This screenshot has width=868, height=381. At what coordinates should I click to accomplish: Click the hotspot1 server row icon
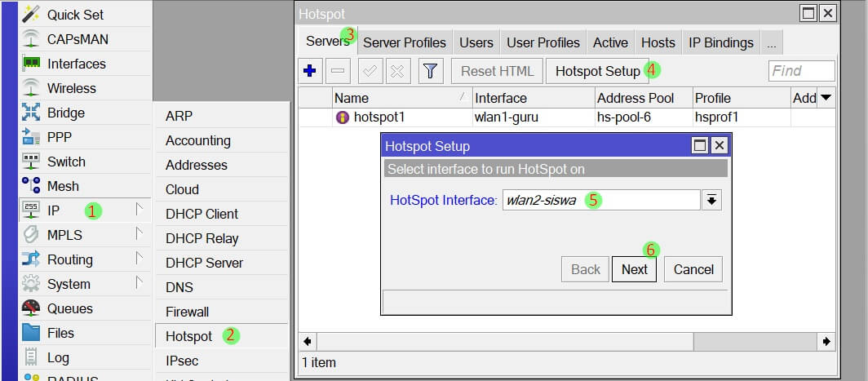pyautogui.click(x=343, y=117)
